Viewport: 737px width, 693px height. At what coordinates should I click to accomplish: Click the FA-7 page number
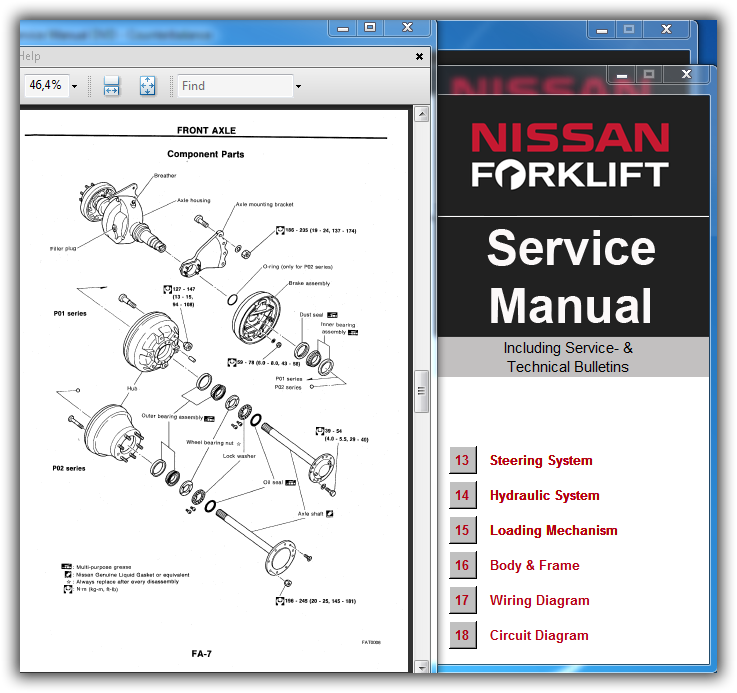pyautogui.click(x=201, y=654)
